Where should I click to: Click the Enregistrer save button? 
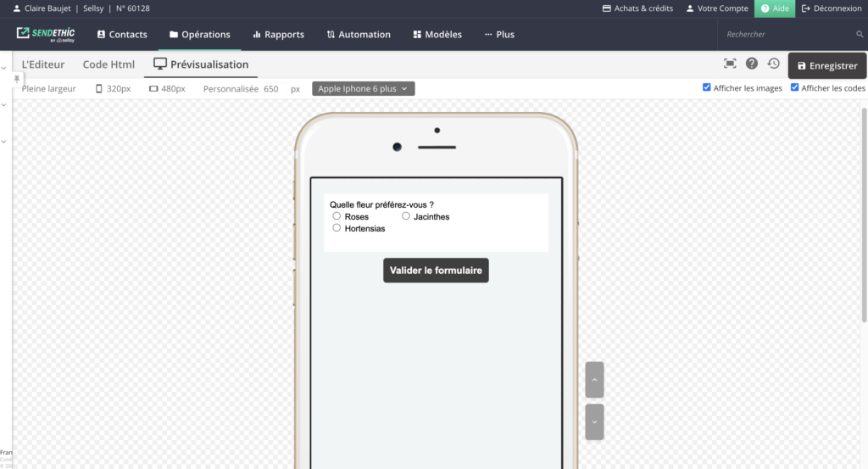[827, 65]
